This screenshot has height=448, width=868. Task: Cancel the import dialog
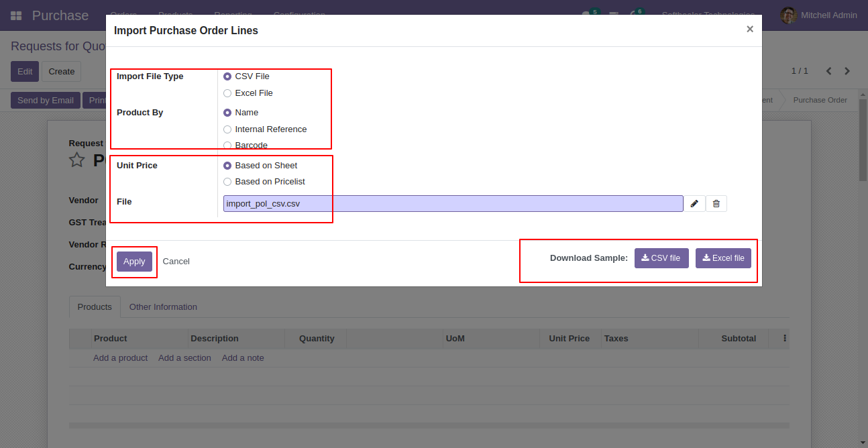point(176,262)
